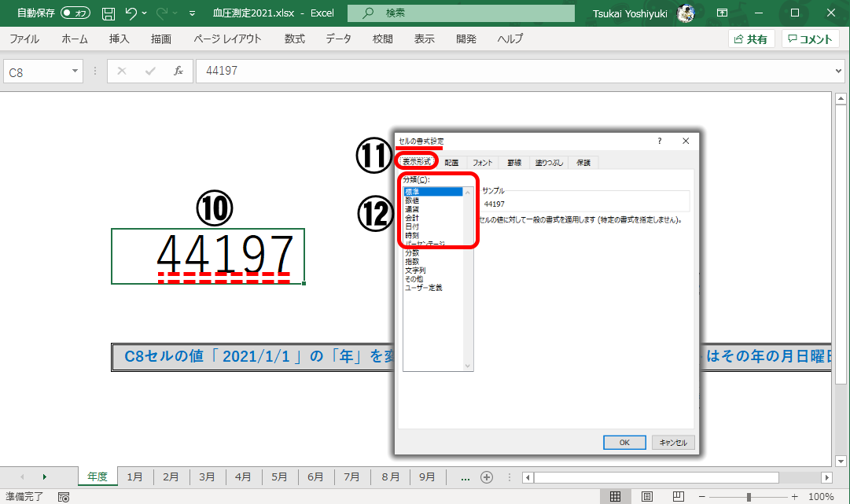Screen dimensions: 850x504
Task: Switch to the 校閲 ribbon tab
Action: click(x=383, y=39)
